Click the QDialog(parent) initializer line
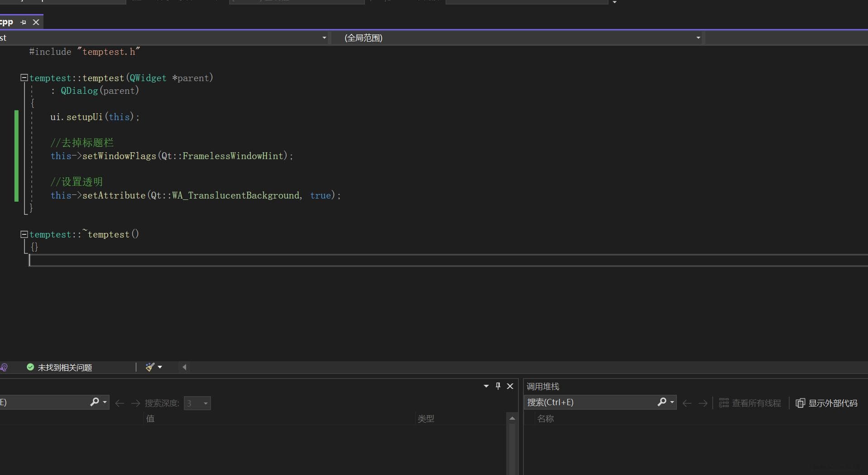This screenshot has height=475, width=868. tap(95, 91)
